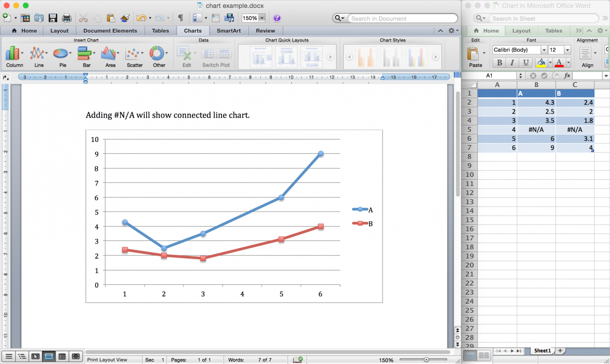Image resolution: width=610 pixels, height=364 pixels.
Task: Switch to Sheet1 tab in the Excel panel
Action: point(542,350)
